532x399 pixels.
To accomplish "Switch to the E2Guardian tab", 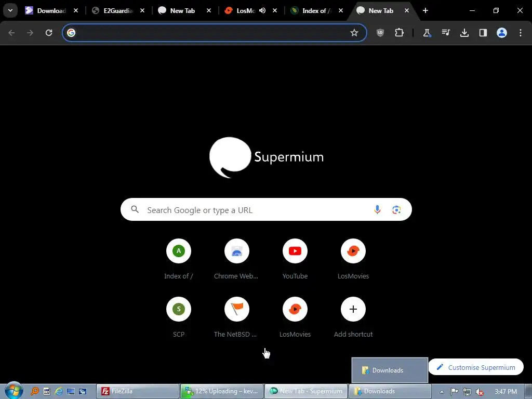I will coord(118,10).
